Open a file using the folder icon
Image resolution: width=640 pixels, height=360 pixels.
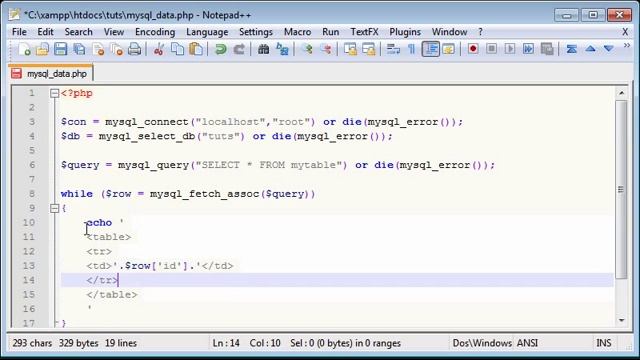coord(42,49)
